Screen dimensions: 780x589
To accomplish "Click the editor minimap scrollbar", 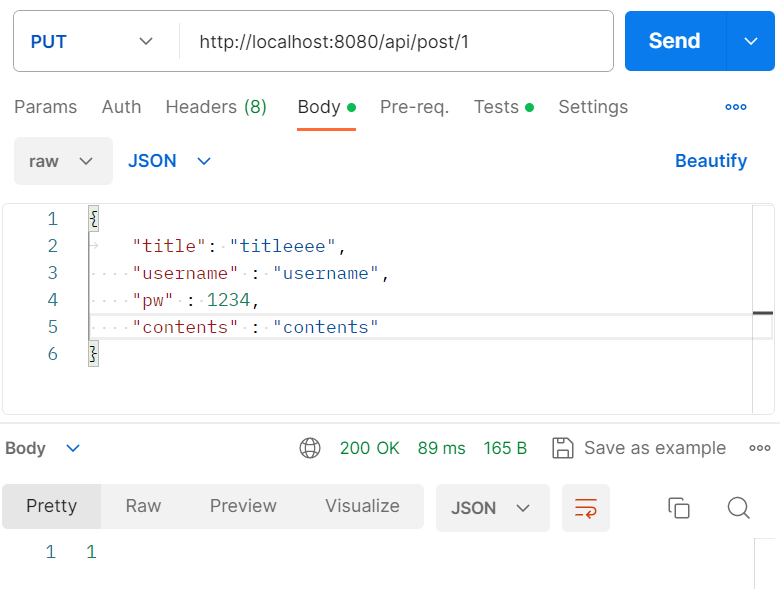I will click(x=763, y=308).
